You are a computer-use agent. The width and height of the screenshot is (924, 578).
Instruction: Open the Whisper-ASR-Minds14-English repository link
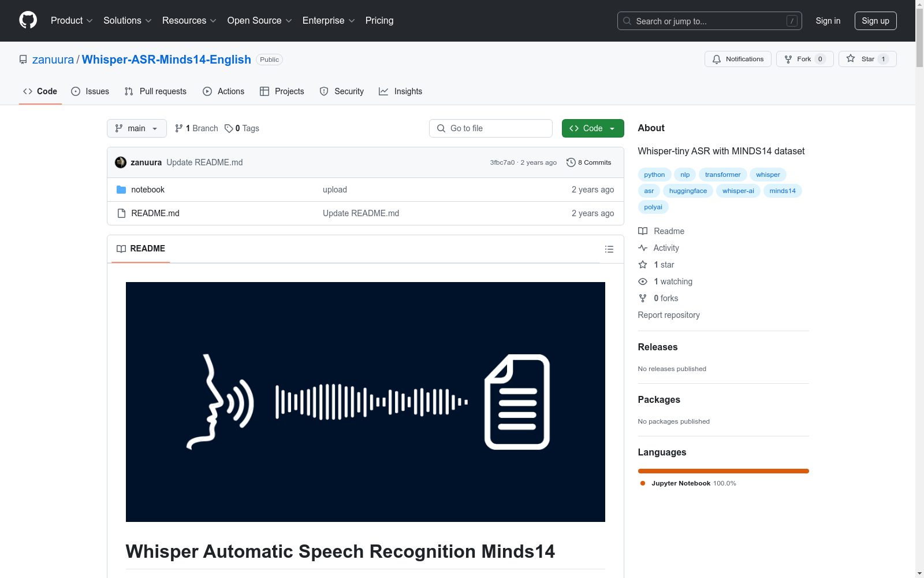tap(166, 60)
